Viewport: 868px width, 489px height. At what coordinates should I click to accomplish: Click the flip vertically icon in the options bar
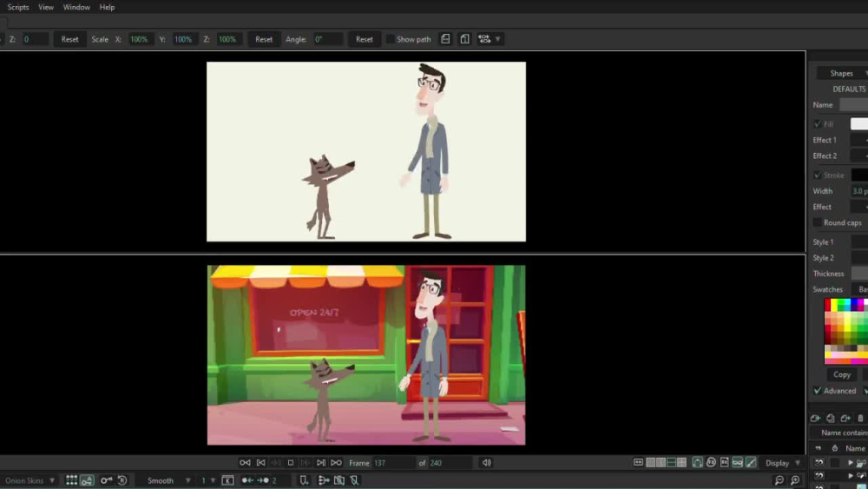[464, 39]
